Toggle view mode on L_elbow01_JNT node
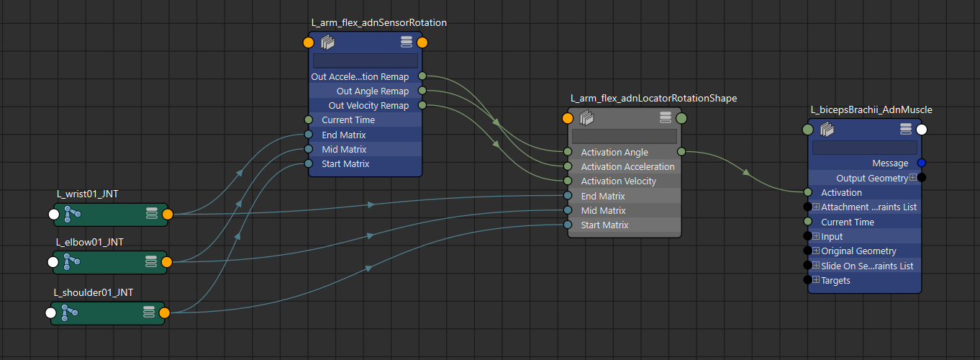This screenshot has width=980, height=360. pos(152,263)
